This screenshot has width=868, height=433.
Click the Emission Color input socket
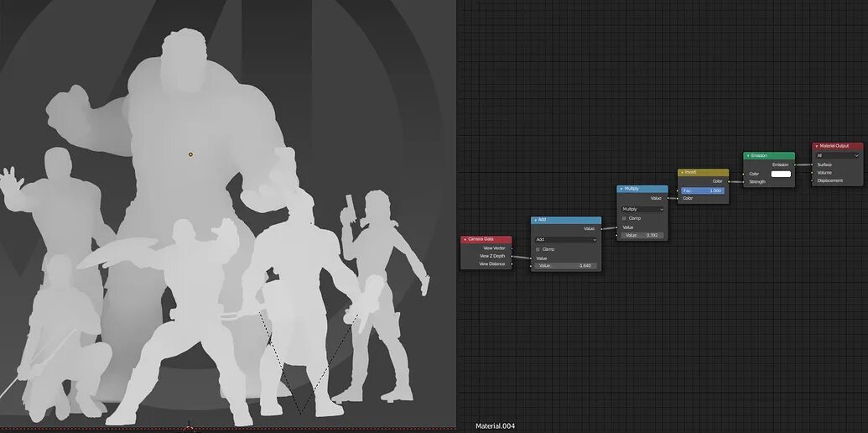tap(743, 174)
